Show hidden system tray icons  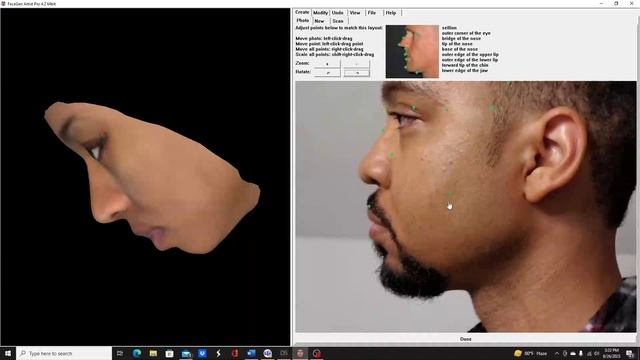(x=557, y=353)
